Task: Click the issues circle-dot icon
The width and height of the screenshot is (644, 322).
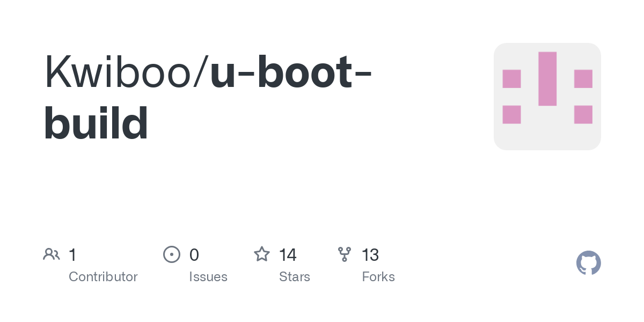Action: point(172,254)
